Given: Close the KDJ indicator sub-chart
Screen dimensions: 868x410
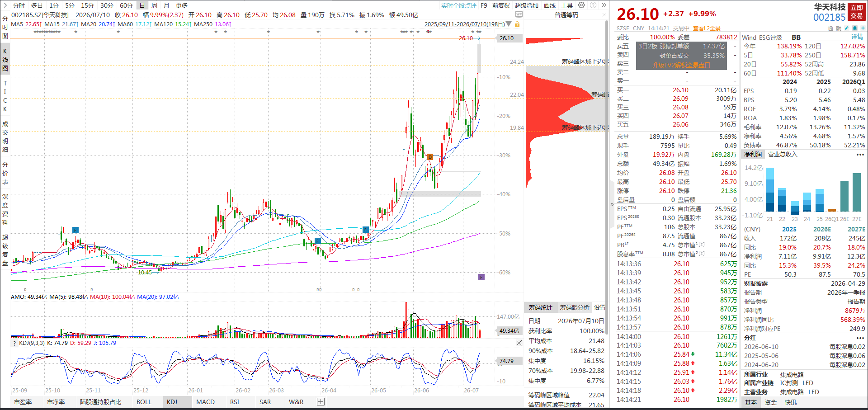Looking at the screenshot, I should [x=519, y=343].
